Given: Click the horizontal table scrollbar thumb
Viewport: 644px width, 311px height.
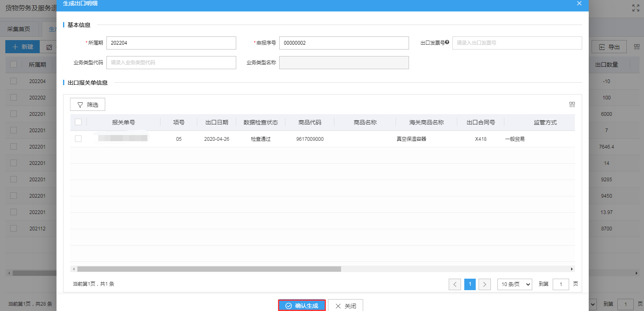Looking at the screenshot, I should [209, 269].
